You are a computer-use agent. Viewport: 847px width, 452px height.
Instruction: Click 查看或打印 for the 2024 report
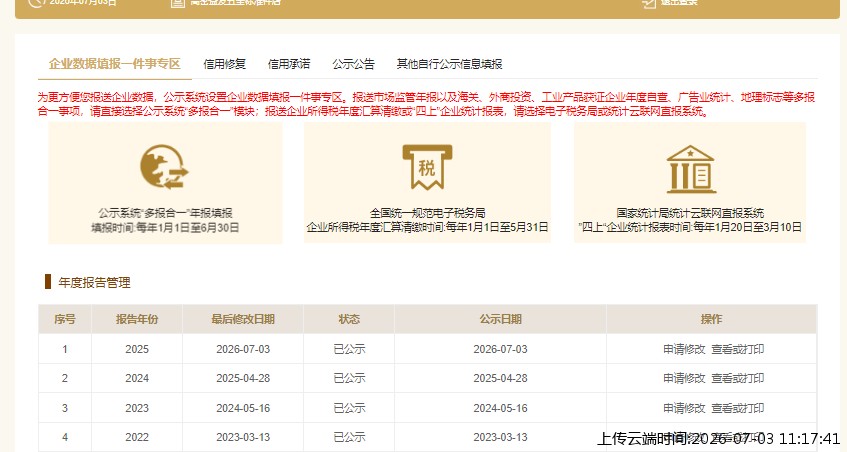[737, 378]
